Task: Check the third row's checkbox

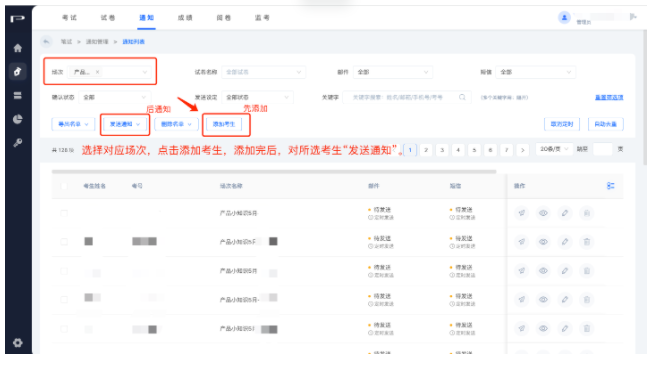Action: point(64,271)
